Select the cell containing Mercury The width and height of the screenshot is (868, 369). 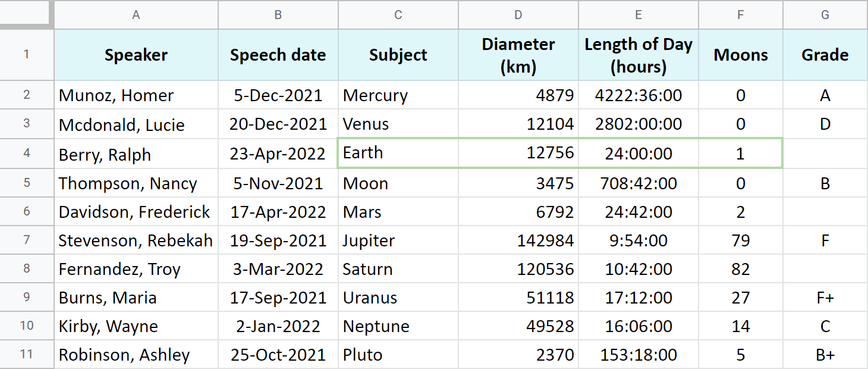pyautogui.click(x=398, y=95)
